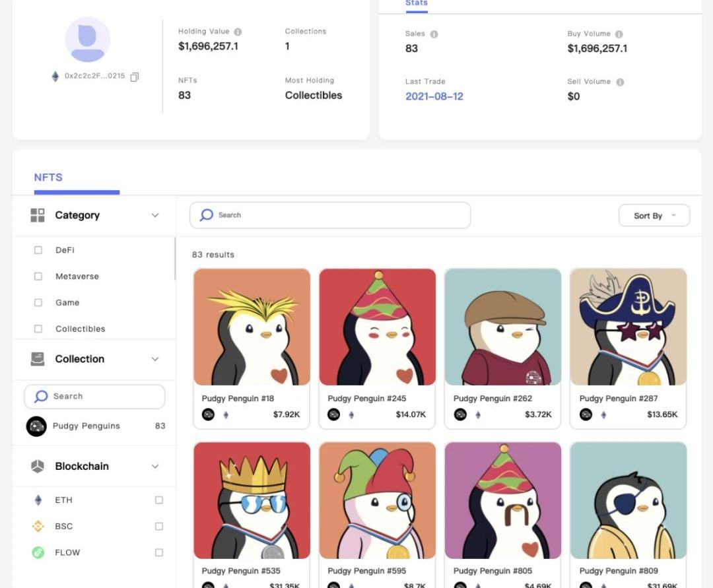Click the Buy Volume info icon
Image resolution: width=713 pixels, height=588 pixels.
[x=619, y=34]
